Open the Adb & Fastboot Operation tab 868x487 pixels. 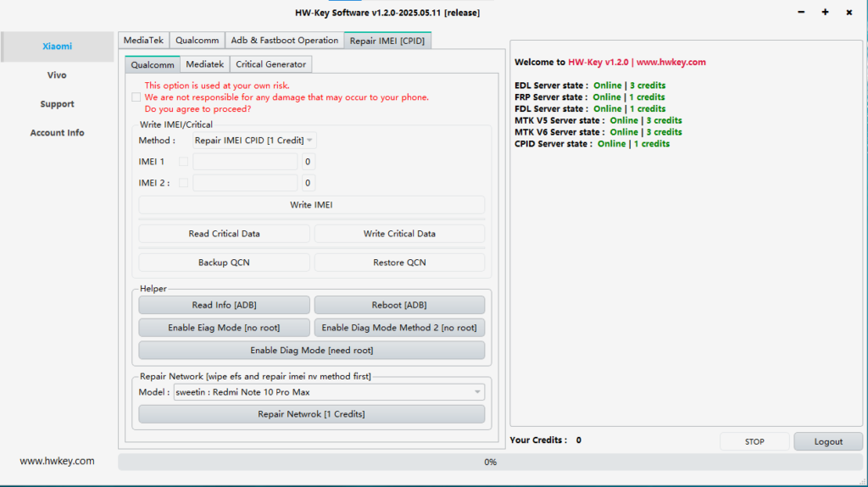coord(285,41)
